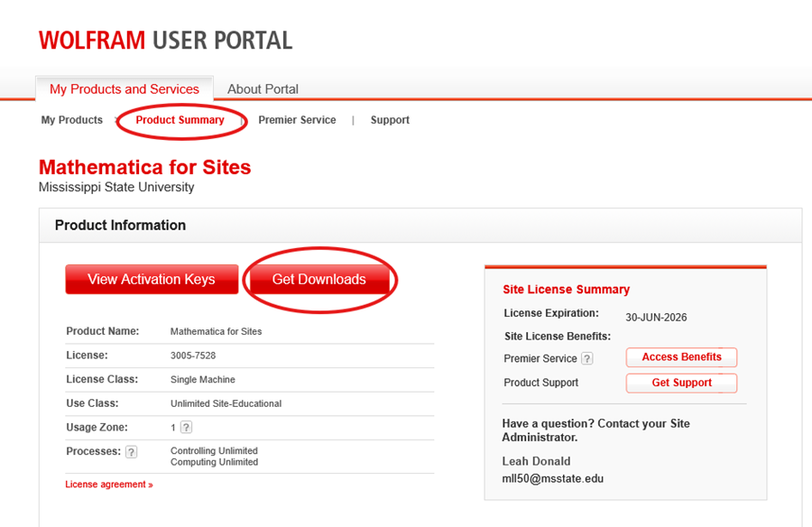Click the expiration date 30-JUN-2026
The height and width of the screenshot is (527, 812).
click(x=656, y=317)
